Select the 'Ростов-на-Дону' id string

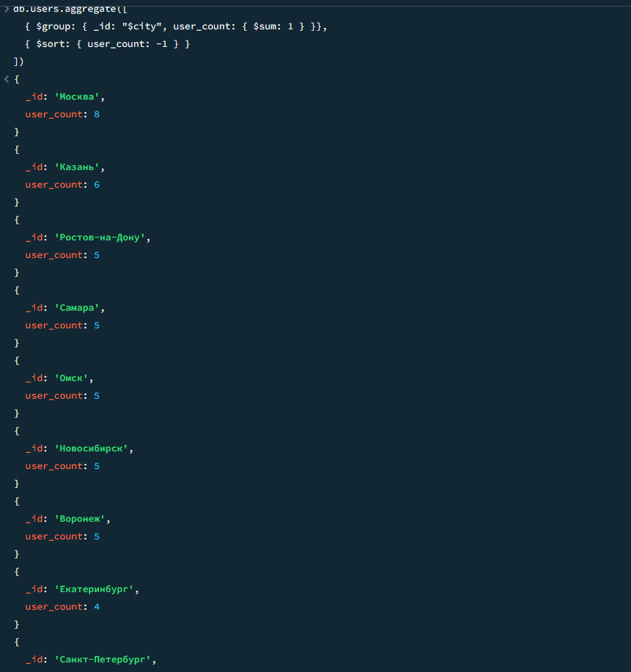[100, 237]
